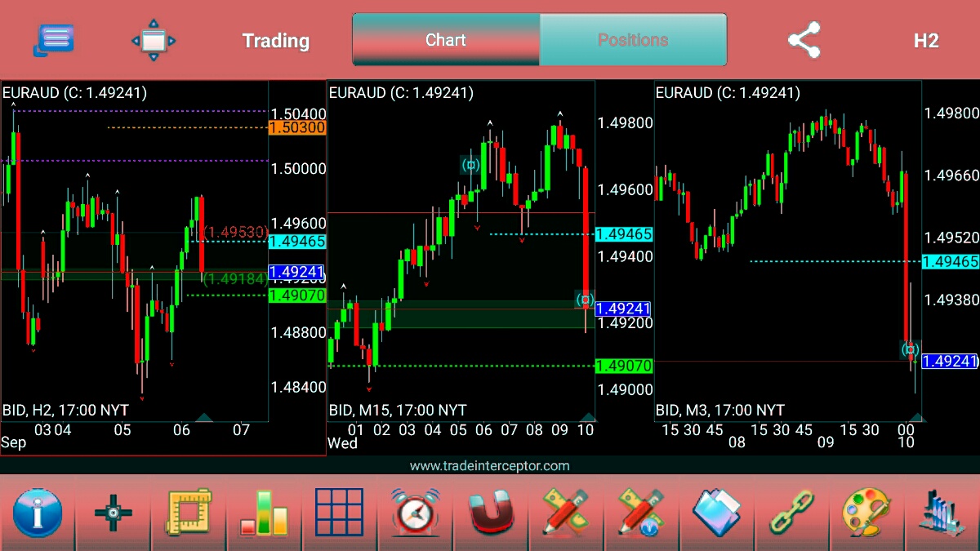
Task: Open the pencil-and-money drawing tools icon
Action: tap(566, 513)
